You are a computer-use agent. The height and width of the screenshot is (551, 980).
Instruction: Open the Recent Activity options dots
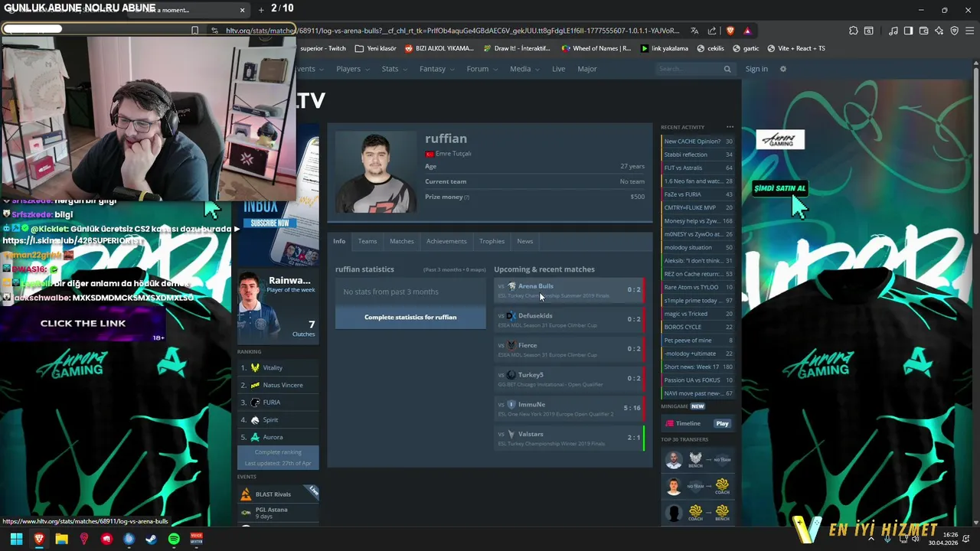click(730, 127)
